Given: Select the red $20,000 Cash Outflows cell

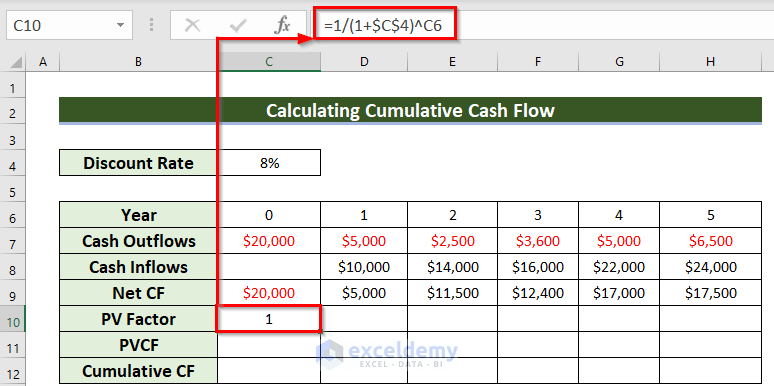Looking at the screenshot, I should click(269, 240).
